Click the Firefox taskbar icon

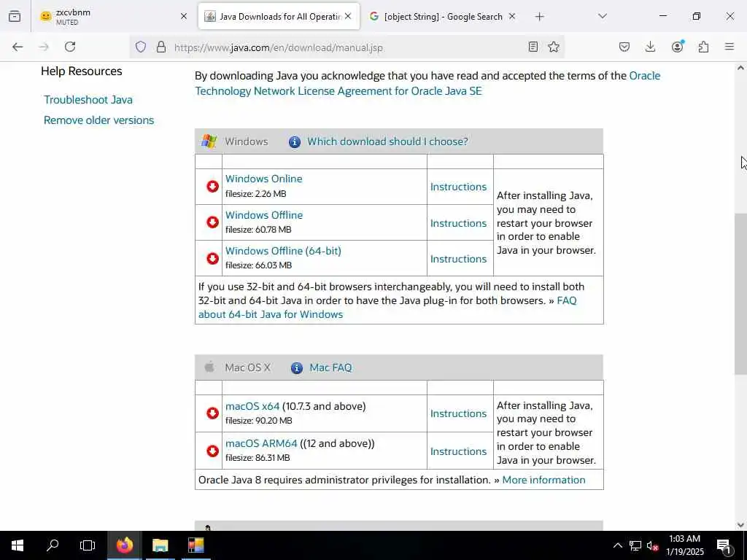(124, 545)
